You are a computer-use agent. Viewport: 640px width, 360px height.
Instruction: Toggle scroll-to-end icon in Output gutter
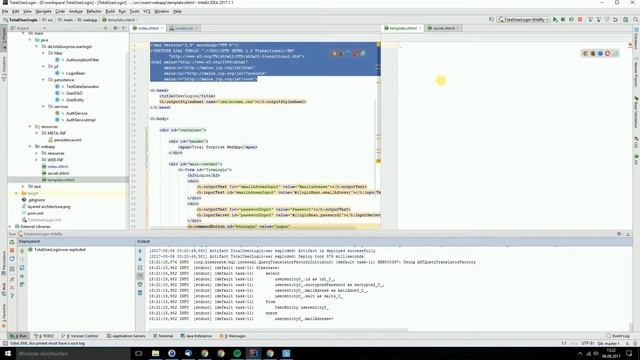tap(140, 276)
